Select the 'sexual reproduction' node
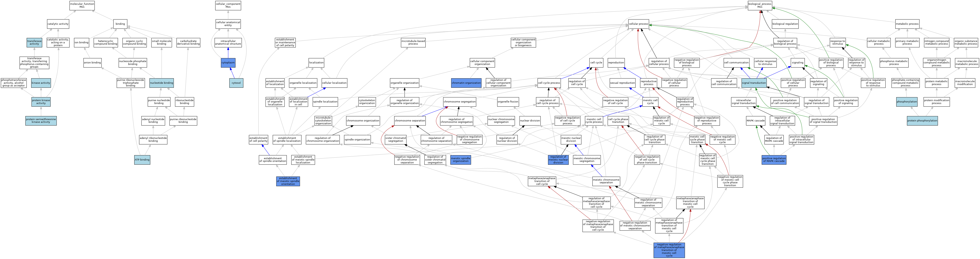Image resolution: width=980 pixels, height=259 pixels. (622, 83)
